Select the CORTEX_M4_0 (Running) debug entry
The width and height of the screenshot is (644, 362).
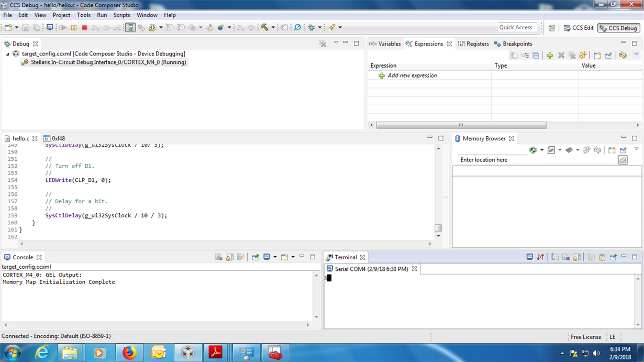(104, 62)
